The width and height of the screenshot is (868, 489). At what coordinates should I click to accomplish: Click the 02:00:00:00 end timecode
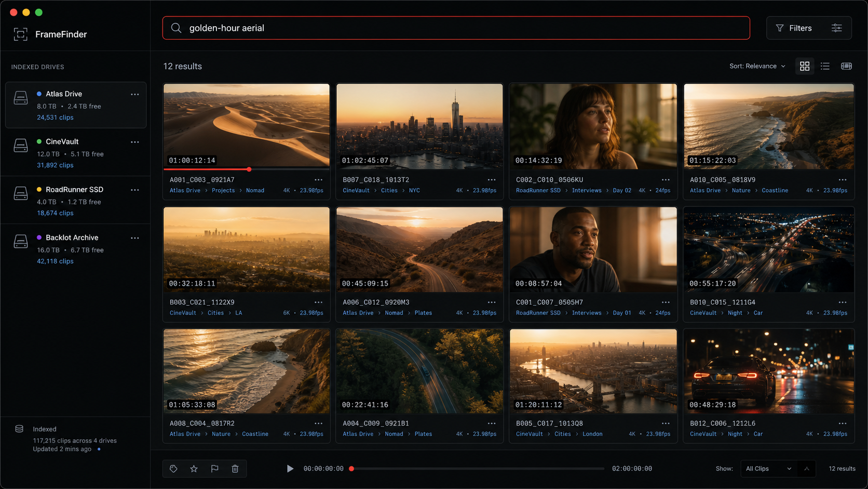(x=632, y=469)
